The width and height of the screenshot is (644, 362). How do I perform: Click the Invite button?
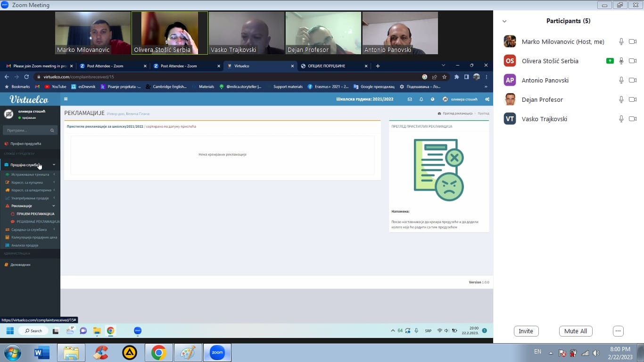[x=526, y=331]
